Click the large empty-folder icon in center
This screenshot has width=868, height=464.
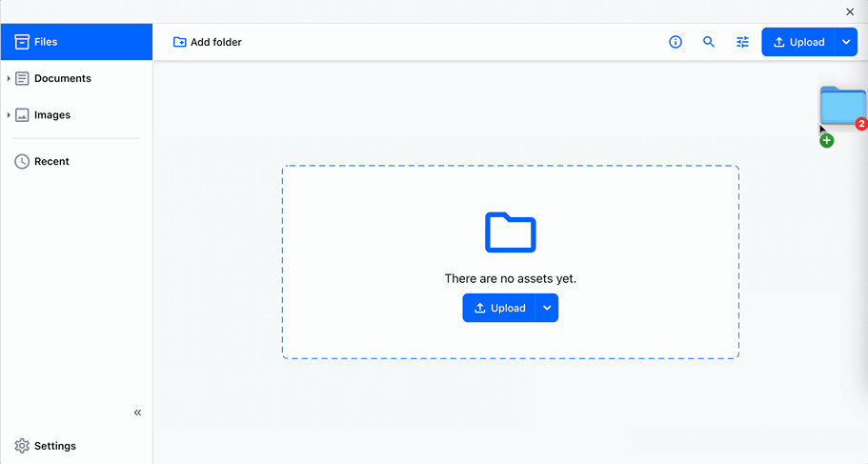510,232
